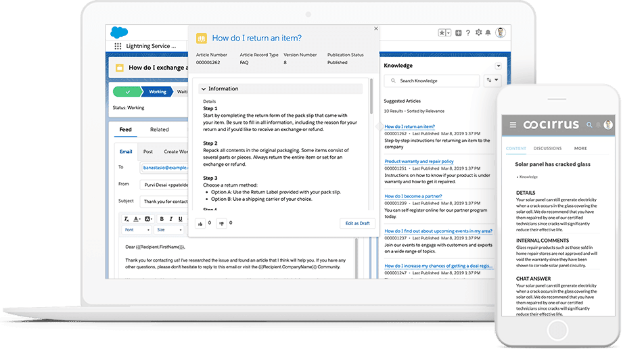This screenshot has height=353, width=644.
Task: Open the App Launcher grid icon
Action: 118,46
